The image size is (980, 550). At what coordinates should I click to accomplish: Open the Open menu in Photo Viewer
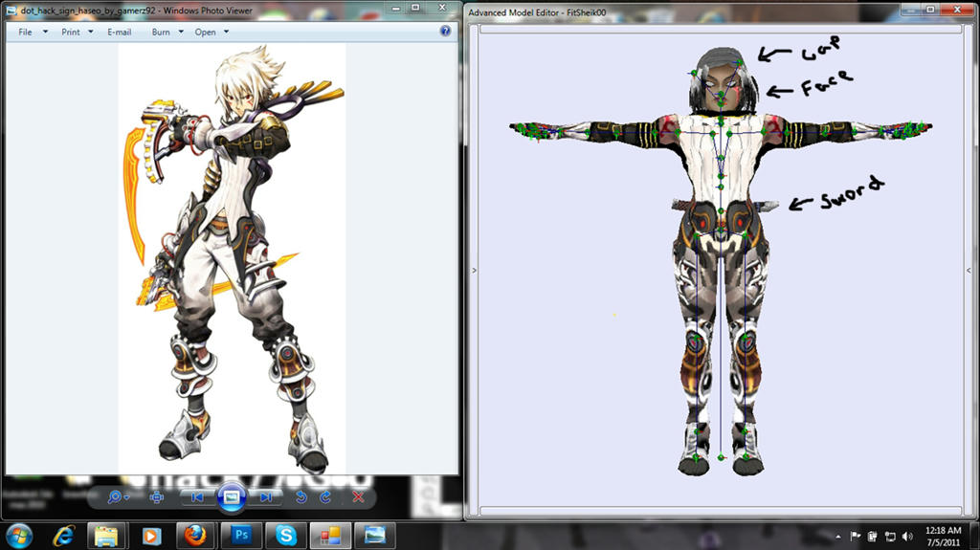(x=212, y=32)
